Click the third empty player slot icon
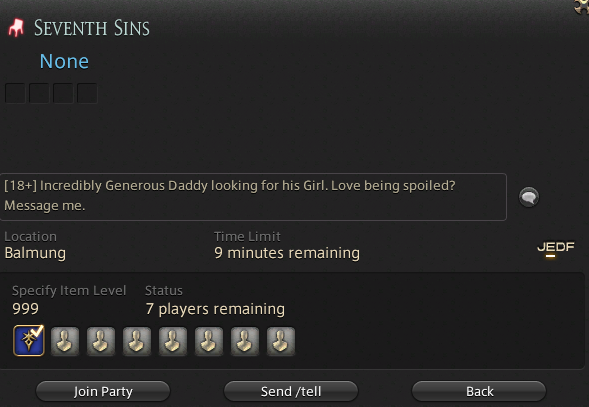 coord(137,341)
